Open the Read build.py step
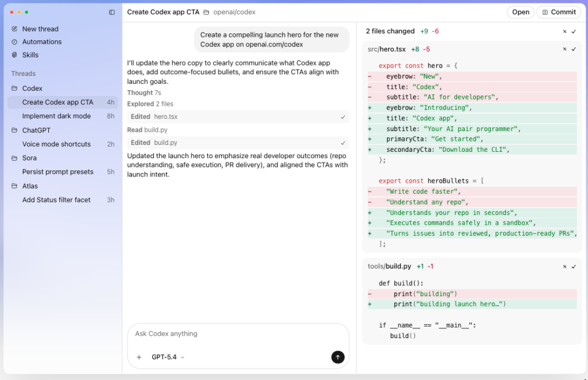Viewport: 588px width, 380px height. click(147, 130)
